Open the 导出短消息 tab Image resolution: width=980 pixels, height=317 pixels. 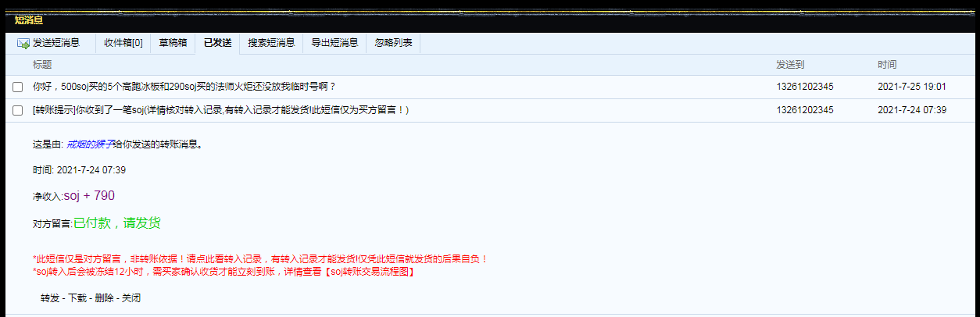(x=334, y=44)
